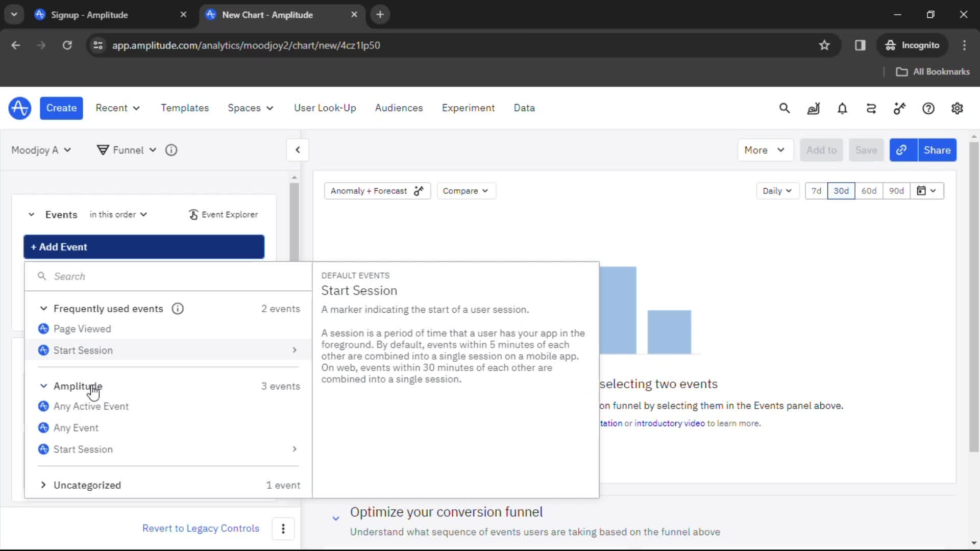The height and width of the screenshot is (551, 980).
Task: Click Revert to Legacy Controls link
Action: (201, 529)
